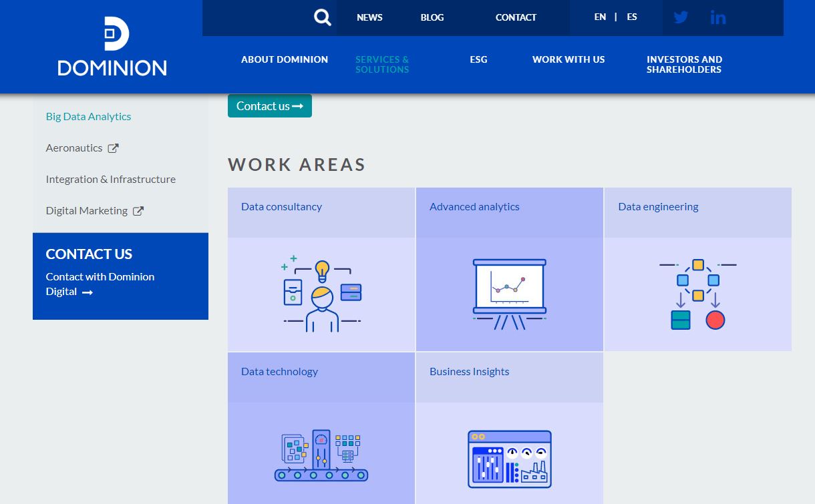The height and width of the screenshot is (504, 815).
Task: Open the Data technology card title
Action: tap(279, 372)
